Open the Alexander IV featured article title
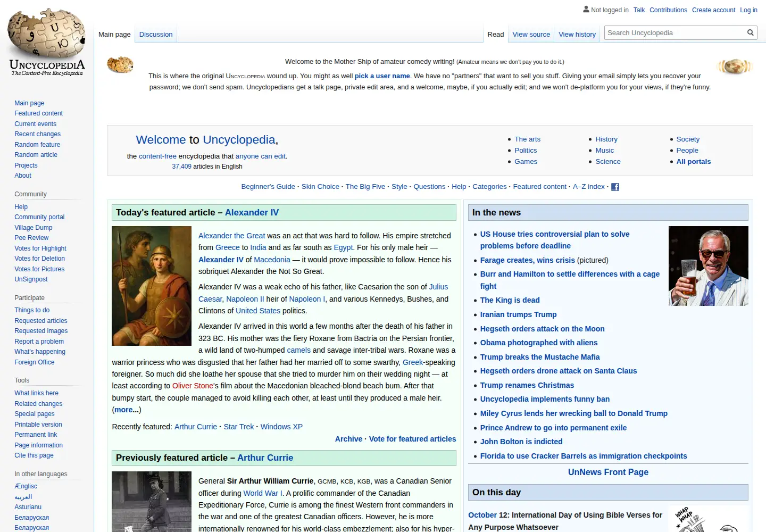 pos(252,213)
